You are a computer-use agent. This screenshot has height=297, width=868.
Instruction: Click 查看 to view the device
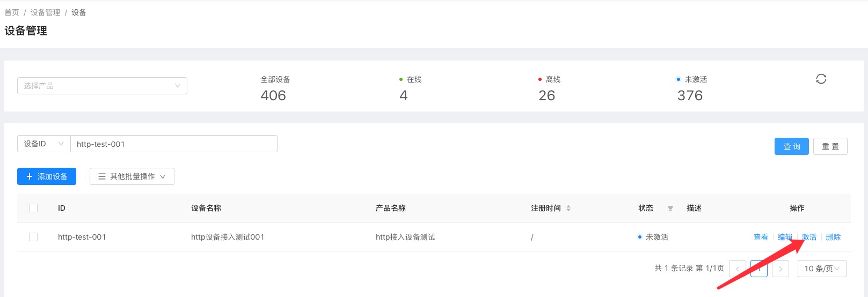click(x=761, y=237)
